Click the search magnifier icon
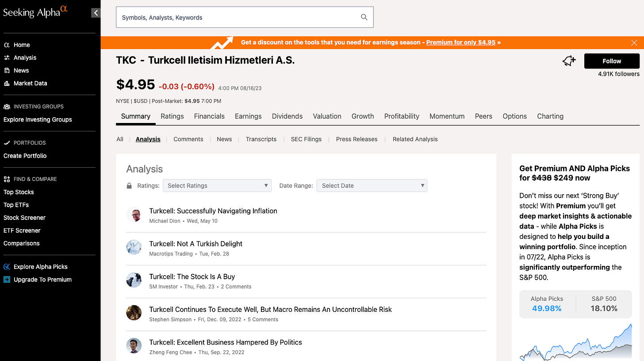 tap(364, 17)
